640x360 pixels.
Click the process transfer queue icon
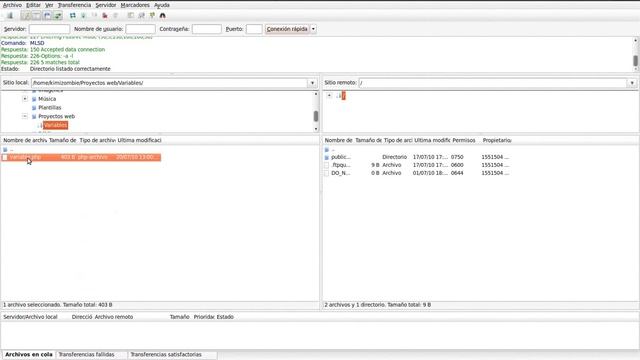[x=83, y=16]
